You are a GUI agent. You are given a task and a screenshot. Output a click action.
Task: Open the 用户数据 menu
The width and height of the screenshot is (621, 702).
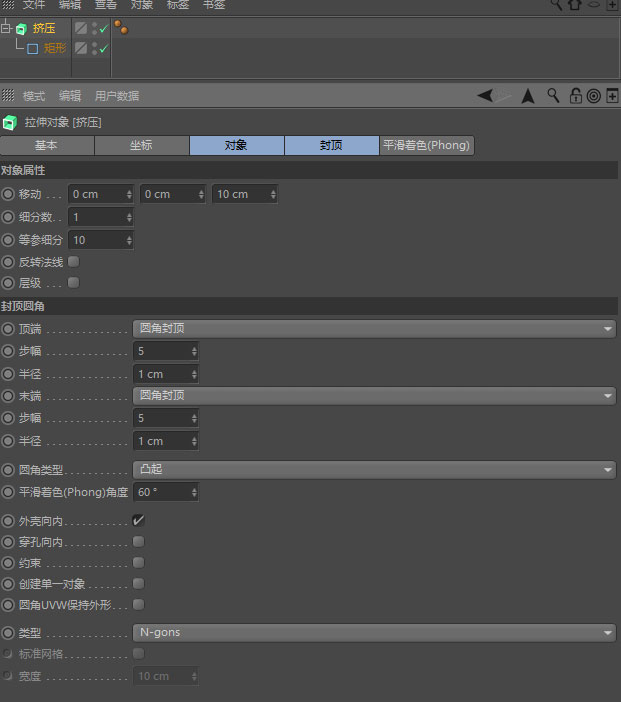coord(117,96)
